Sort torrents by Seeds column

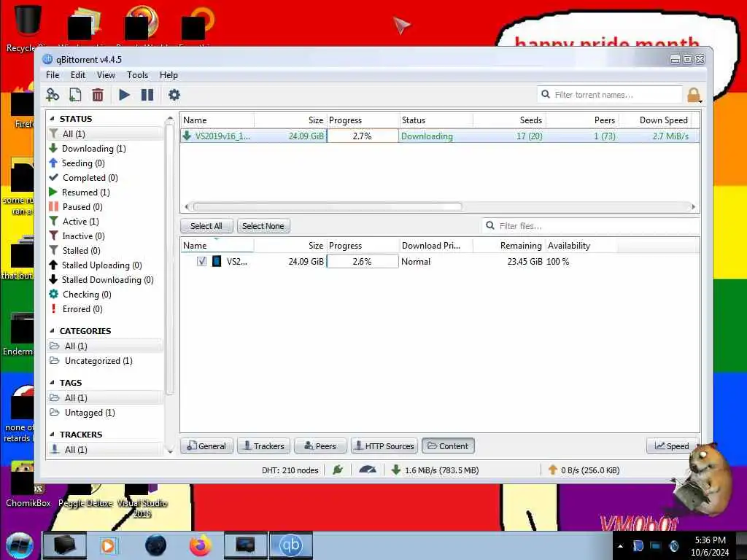click(510, 120)
